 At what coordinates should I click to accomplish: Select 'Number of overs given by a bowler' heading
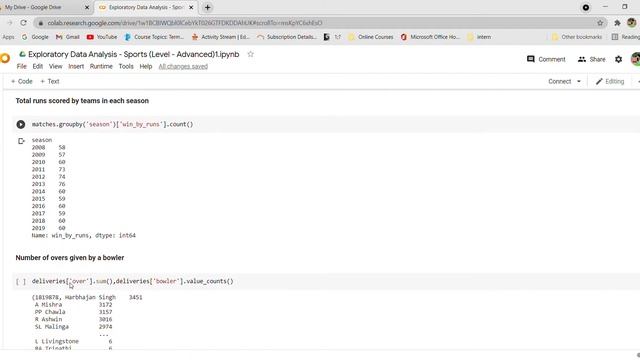tap(70, 258)
